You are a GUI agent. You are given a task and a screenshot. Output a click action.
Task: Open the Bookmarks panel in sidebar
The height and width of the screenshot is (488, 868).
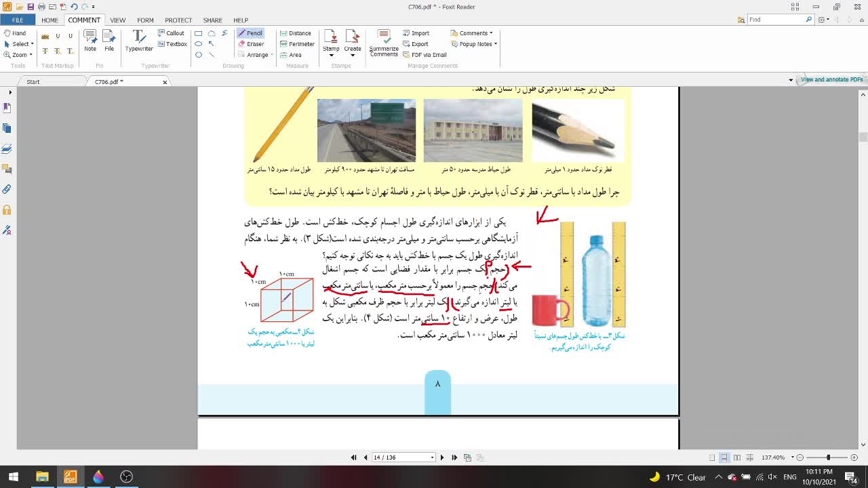click(x=7, y=108)
